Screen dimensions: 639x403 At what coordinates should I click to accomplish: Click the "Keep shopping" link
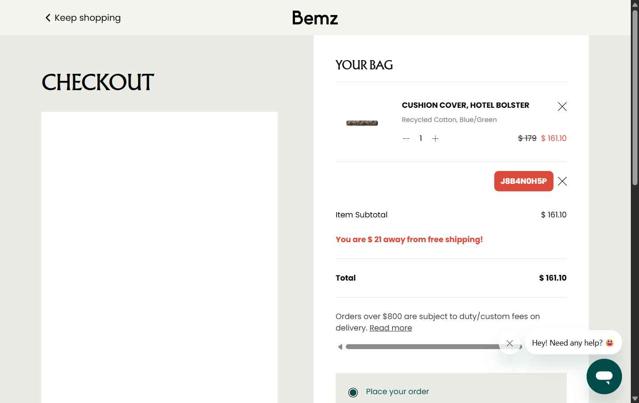(87, 18)
